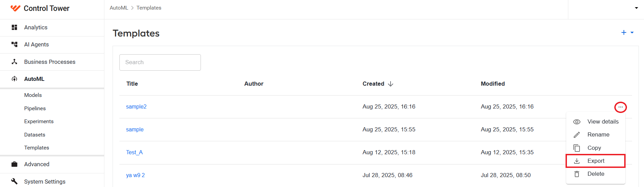
Task: Select View details menu entry
Action: tap(596, 121)
